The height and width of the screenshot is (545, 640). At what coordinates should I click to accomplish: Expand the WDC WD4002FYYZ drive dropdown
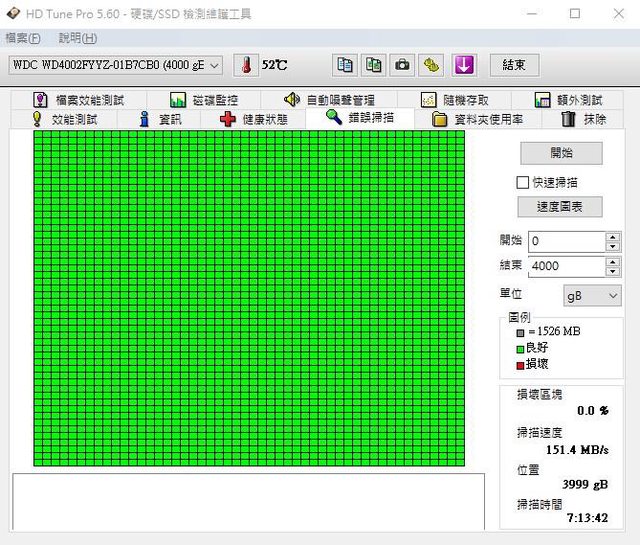pyautogui.click(x=116, y=65)
